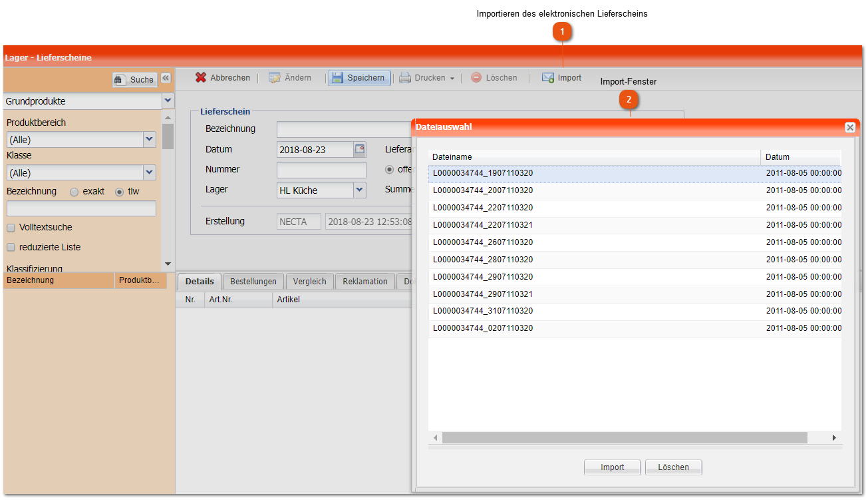Screen dimensions: 868x500
Task: Click the Bezeichnung column header in sidebar list
Action: pos(59,280)
